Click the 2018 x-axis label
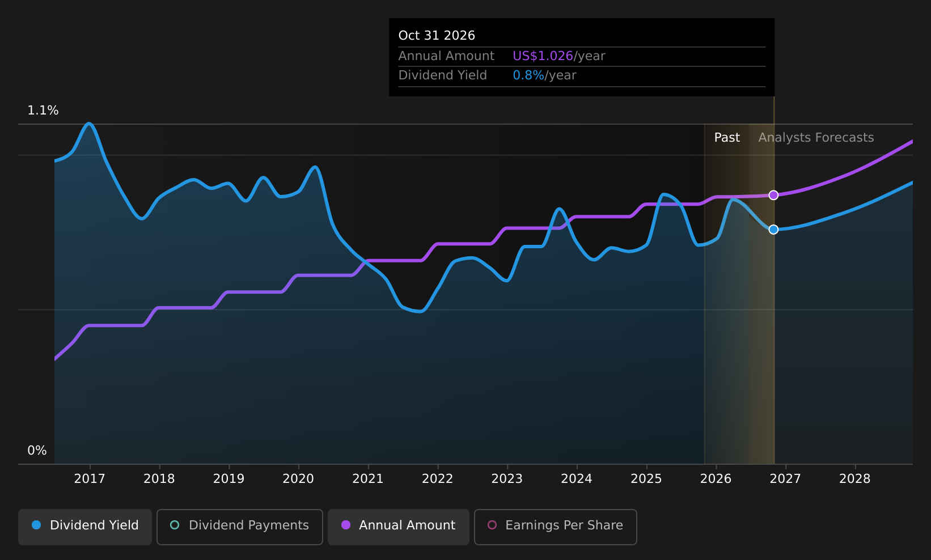This screenshot has height=560, width=931. tap(159, 479)
